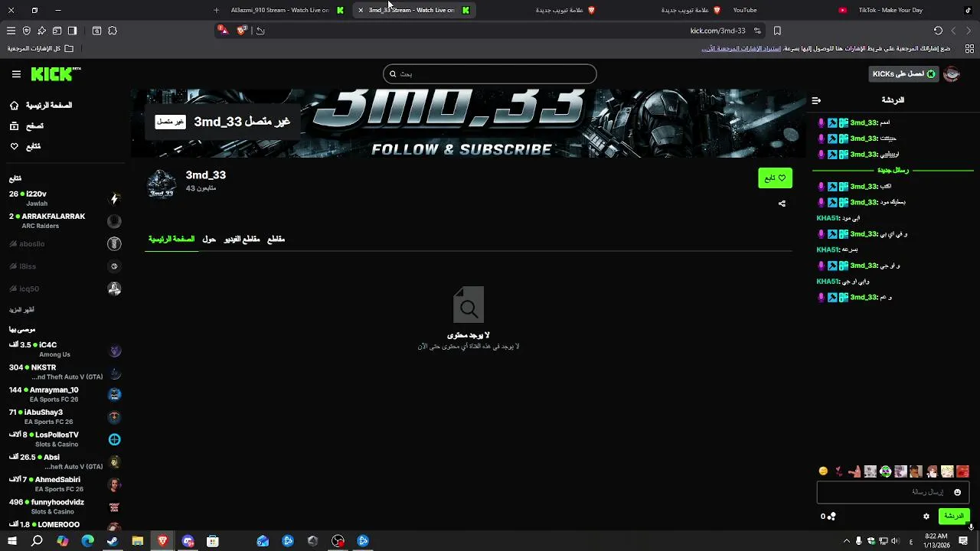Open bookmarks bar apps grid icon
The height and width of the screenshot is (551, 980).
click(969, 48)
